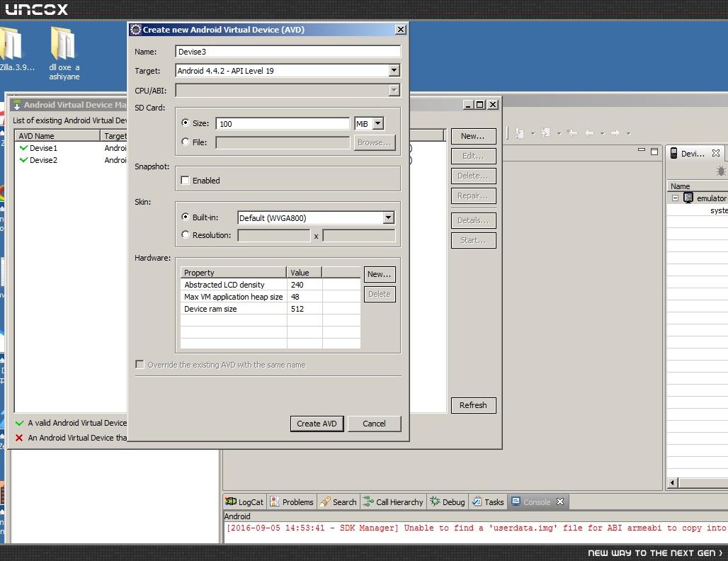Select the Devise2 AVD row
The height and width of the screenshot is (561, 728).
coord(71,160)
